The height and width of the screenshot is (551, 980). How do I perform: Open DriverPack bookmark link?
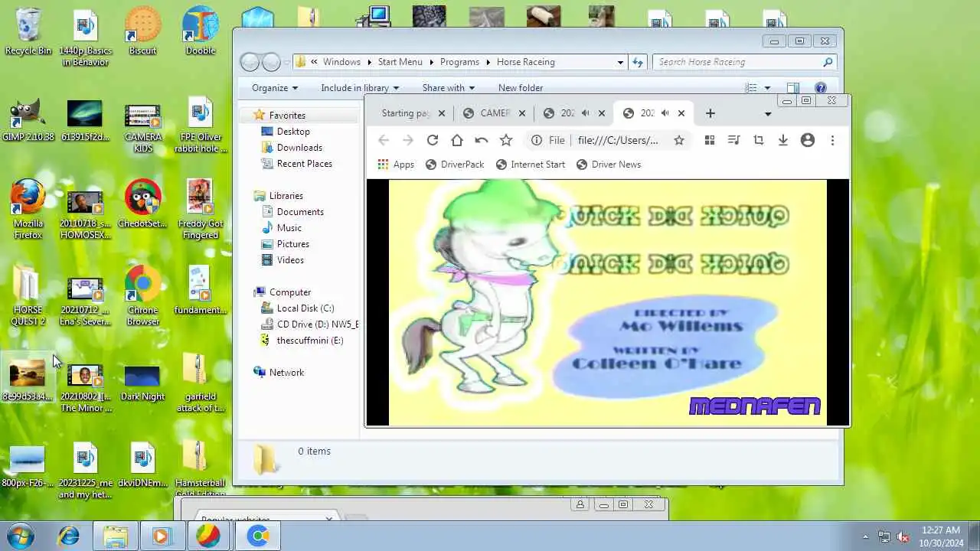[455, 165]
